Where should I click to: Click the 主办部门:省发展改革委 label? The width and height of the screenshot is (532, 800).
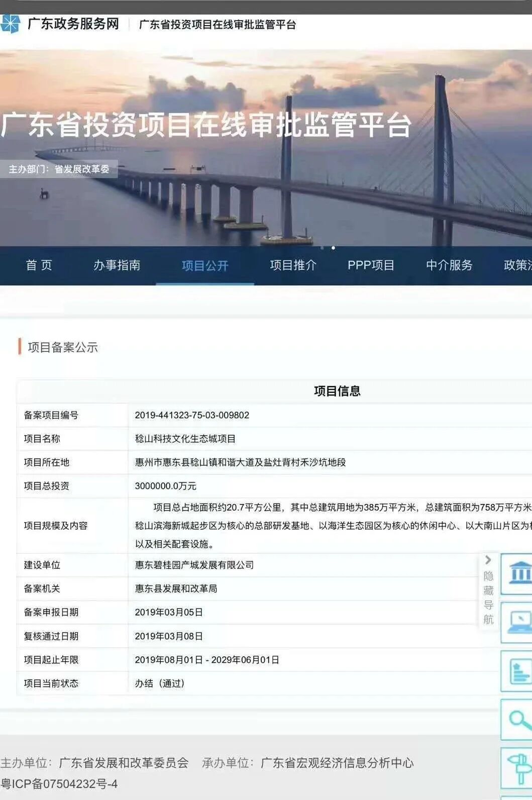(x=59, y=169)
